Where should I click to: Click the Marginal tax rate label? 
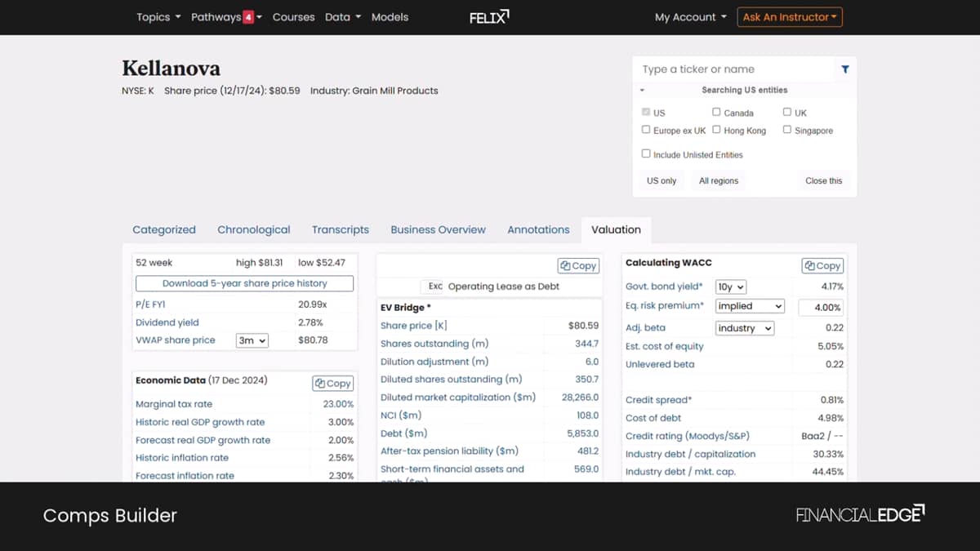(174, 404)
